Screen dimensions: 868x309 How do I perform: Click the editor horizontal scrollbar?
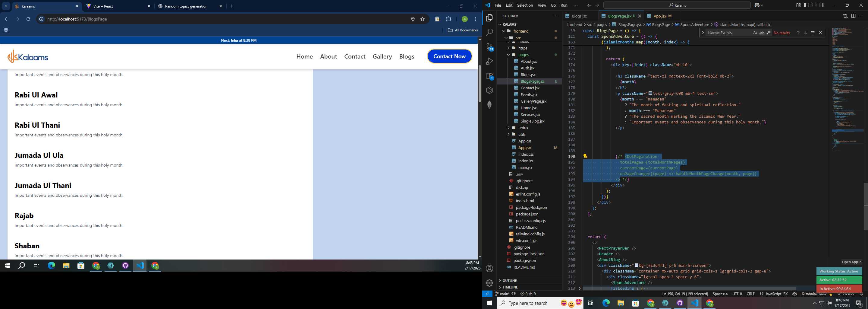689,288
